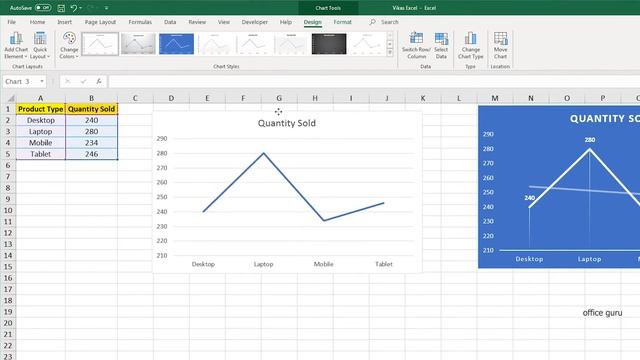
Task: Apply the blue background chart style
Action: [x=176, y=44]
